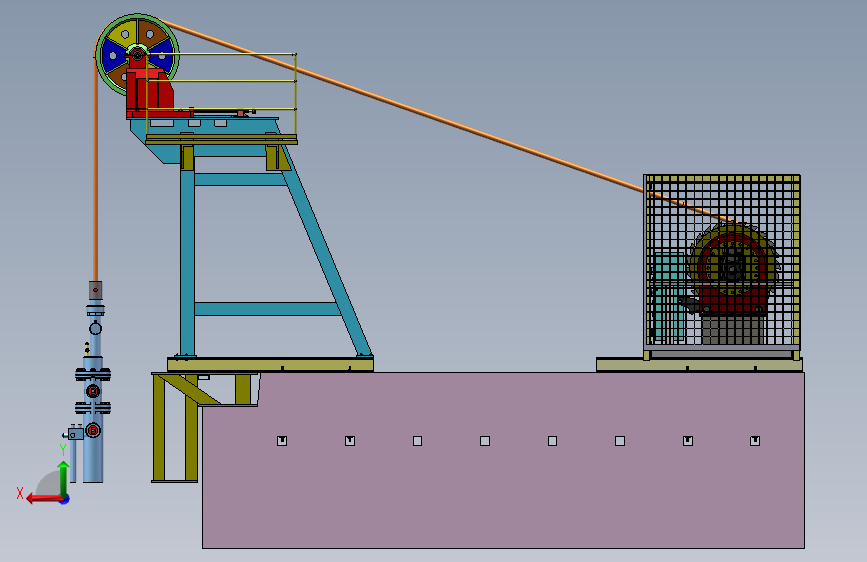
Task: Select the yellow guardrail on the top platform
Action: (221, 94)
